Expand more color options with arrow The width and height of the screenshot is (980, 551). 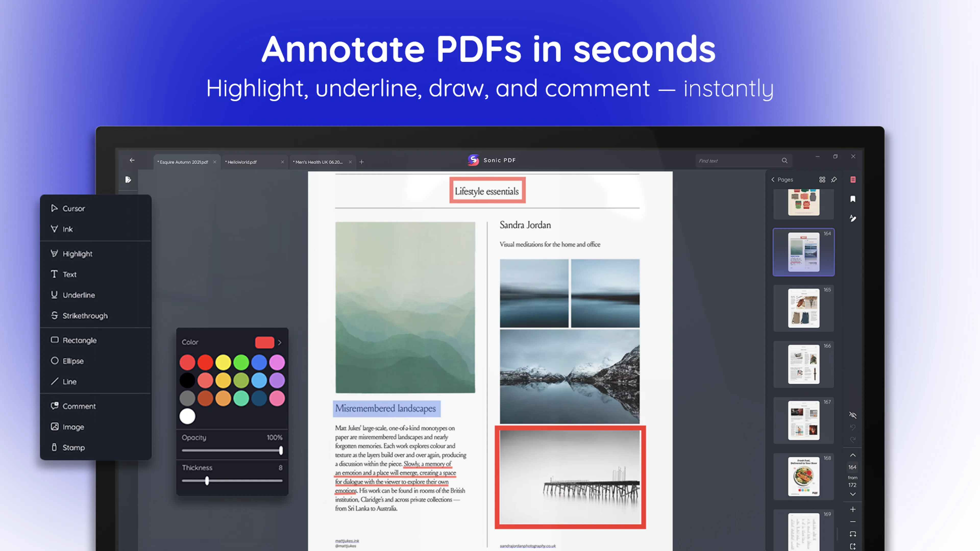click(x=280, y=342)
